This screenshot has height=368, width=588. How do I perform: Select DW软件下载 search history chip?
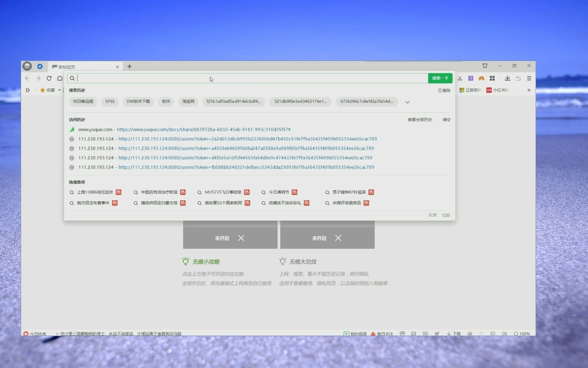tap(138, 101)
